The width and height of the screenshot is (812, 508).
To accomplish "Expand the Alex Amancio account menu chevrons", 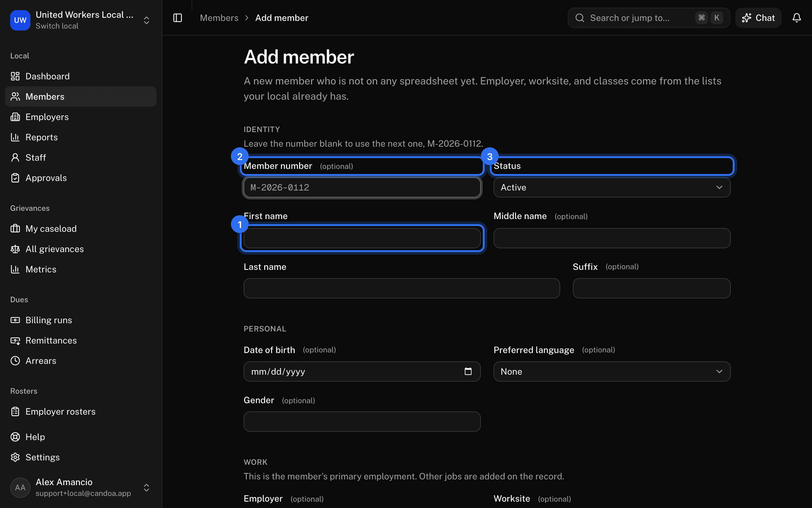I will click(x=146, y=487).
